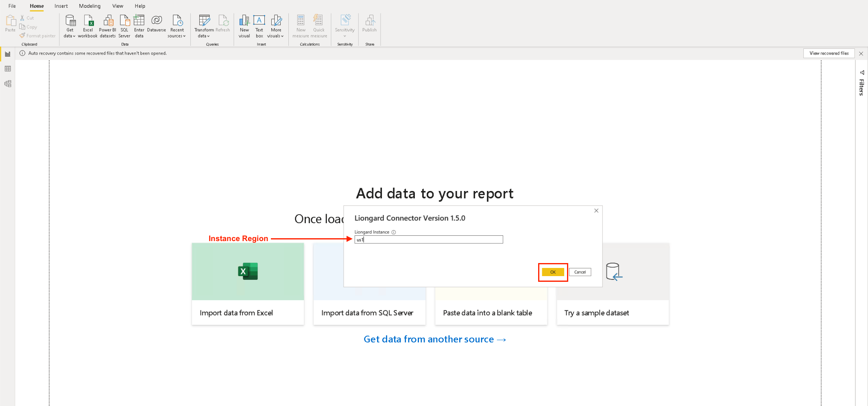Screen dimensions: 868x406
Task: Confirm the dialog with OK
Action: (x=553, y=272)
